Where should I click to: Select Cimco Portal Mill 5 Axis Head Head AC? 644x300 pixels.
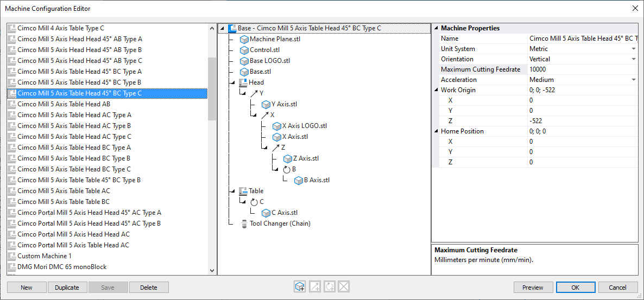point(73,234)
